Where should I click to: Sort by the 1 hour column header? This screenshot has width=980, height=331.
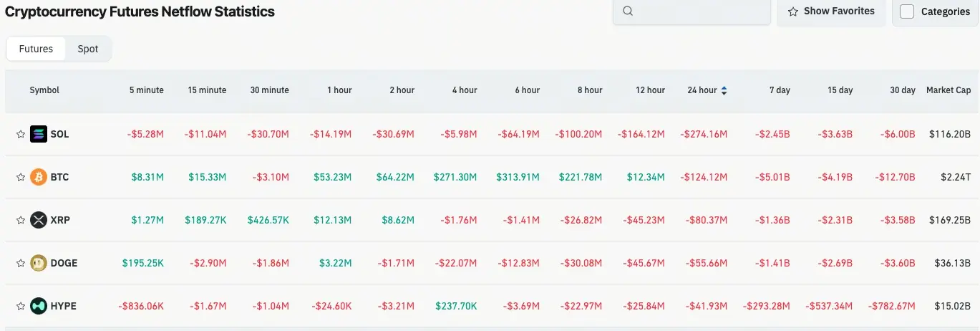pyautogui.click(x=339, y=90)
